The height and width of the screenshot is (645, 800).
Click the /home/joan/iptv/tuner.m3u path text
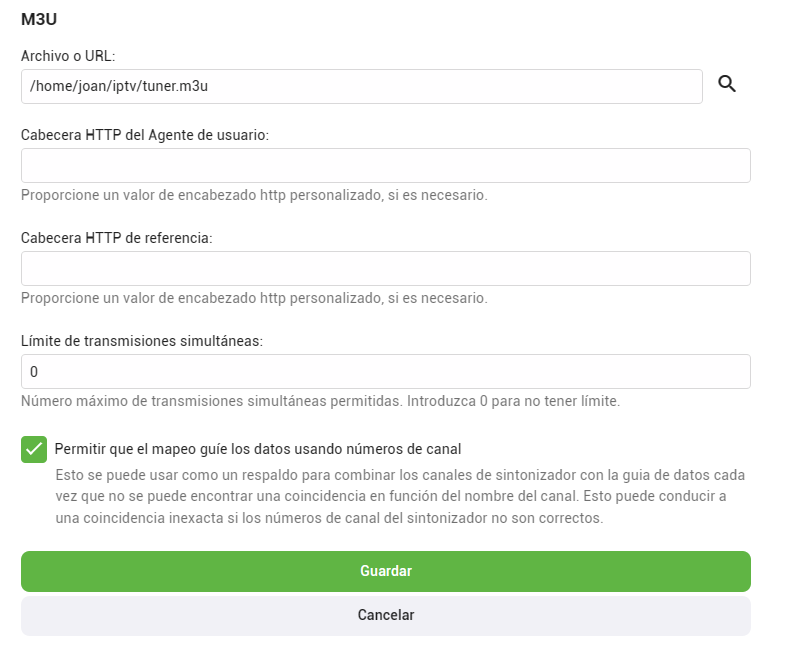(119, 86)
